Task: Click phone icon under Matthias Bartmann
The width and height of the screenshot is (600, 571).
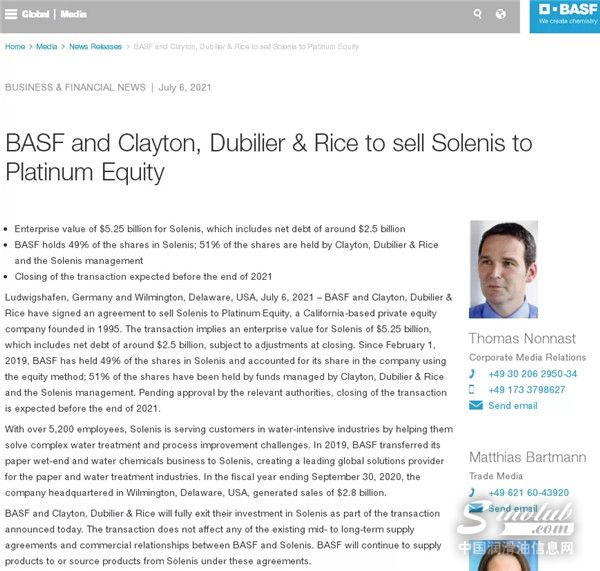Action: 472,493
